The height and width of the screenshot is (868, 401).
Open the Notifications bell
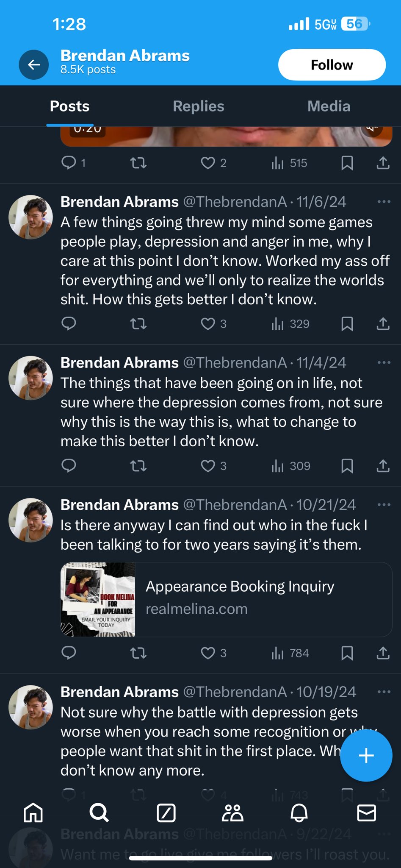pyautogui.click(x=299, y=813)
